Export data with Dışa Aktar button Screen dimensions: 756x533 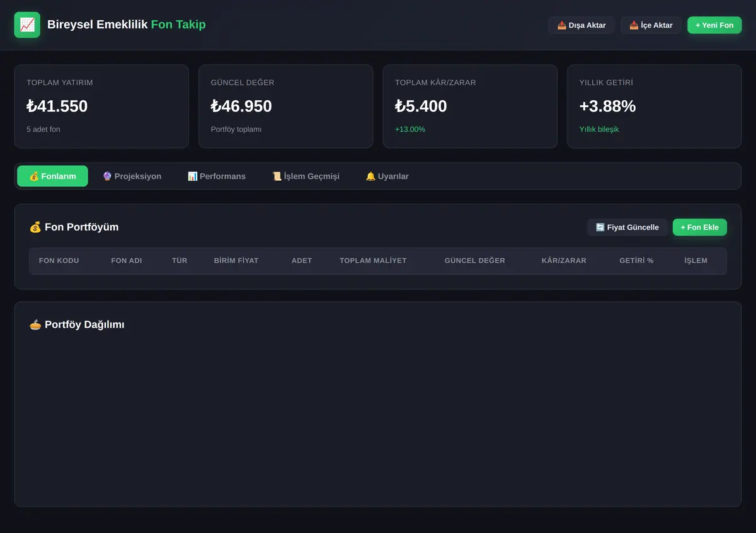(581, 25)
